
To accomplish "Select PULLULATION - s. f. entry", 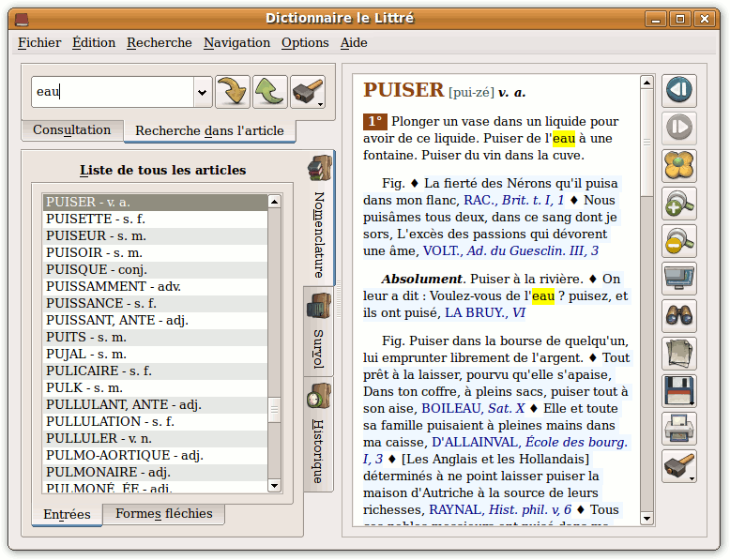I will pyautogui.click(x=155, y=422).
